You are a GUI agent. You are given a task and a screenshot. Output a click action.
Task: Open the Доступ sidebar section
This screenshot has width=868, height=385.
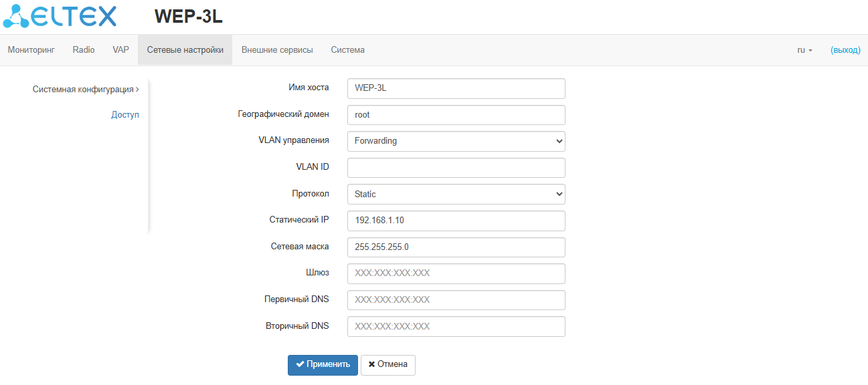click(125, 115)
